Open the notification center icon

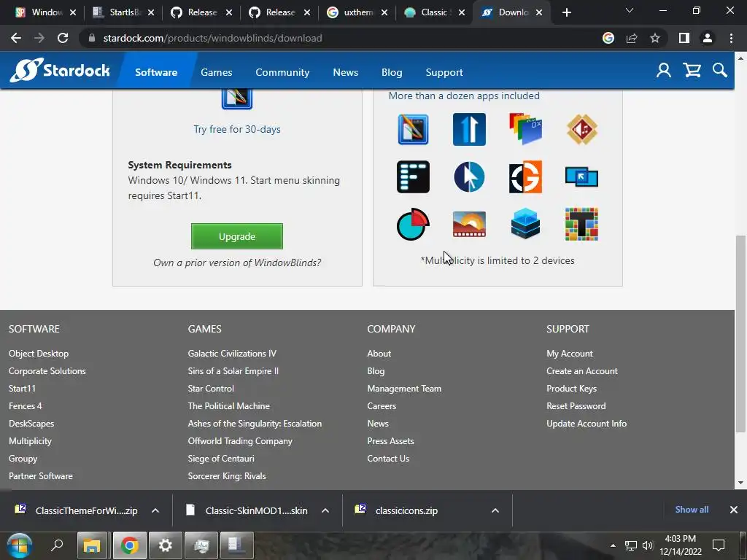pos(719,545)
